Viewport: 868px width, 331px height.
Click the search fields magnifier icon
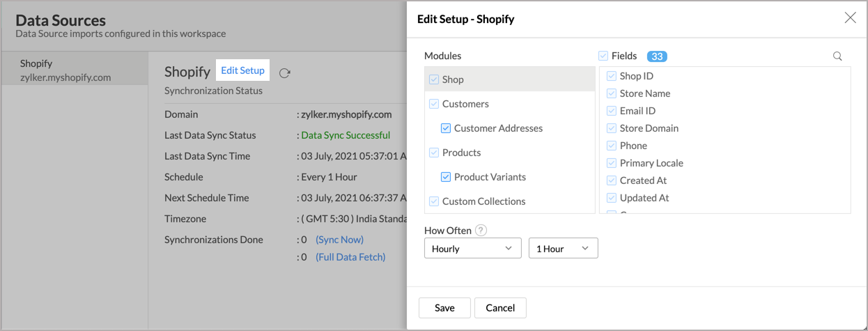(x=837, y=56)
